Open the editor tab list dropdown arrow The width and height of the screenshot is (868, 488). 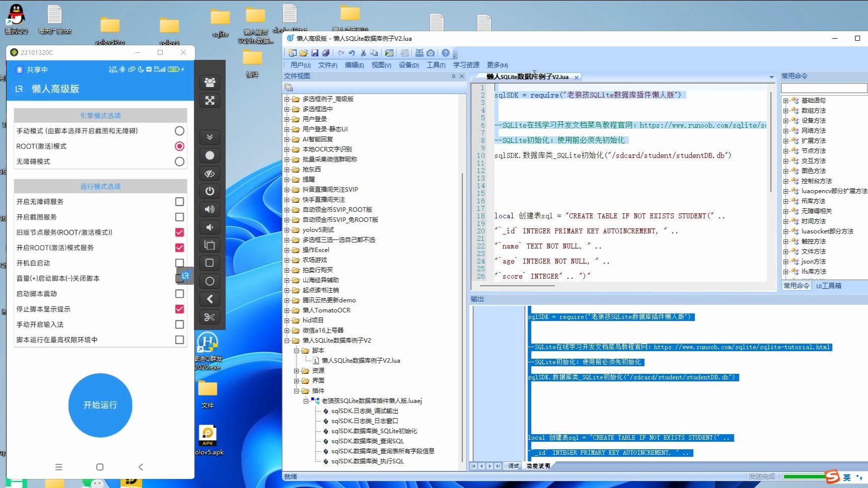(x=771, y=77)
